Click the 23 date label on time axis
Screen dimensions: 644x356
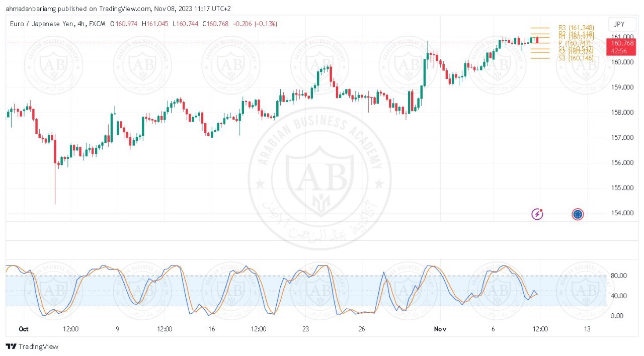tap(305, 329)
